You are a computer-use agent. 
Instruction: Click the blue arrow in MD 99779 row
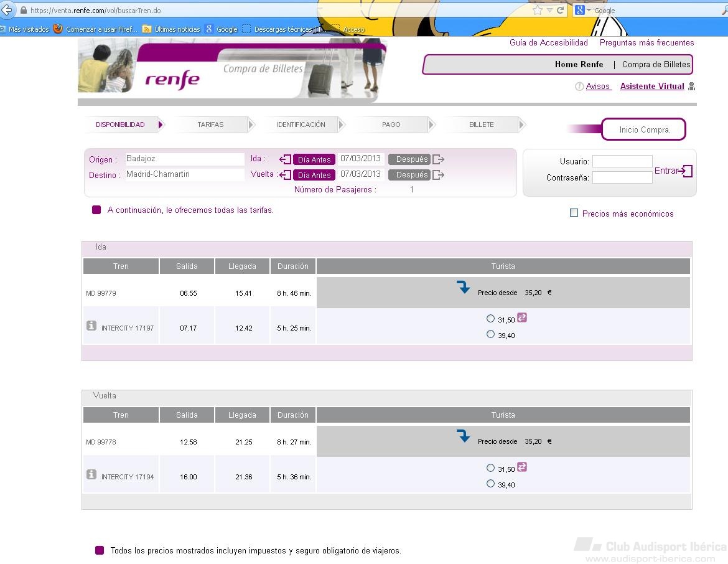pos(464,288)
